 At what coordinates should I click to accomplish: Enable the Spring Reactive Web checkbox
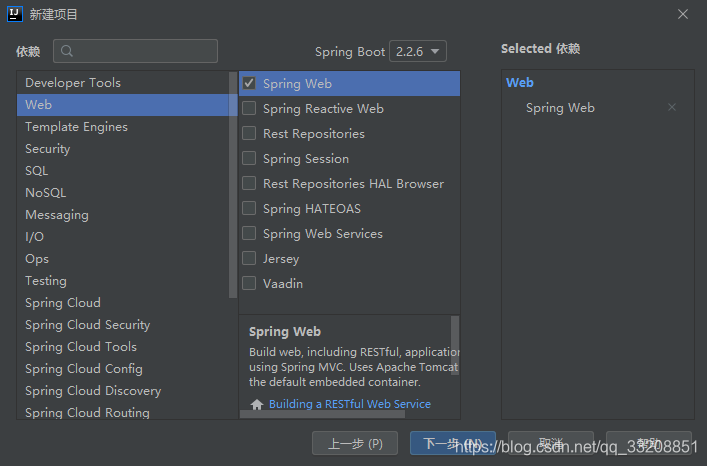tap(249, 108)
